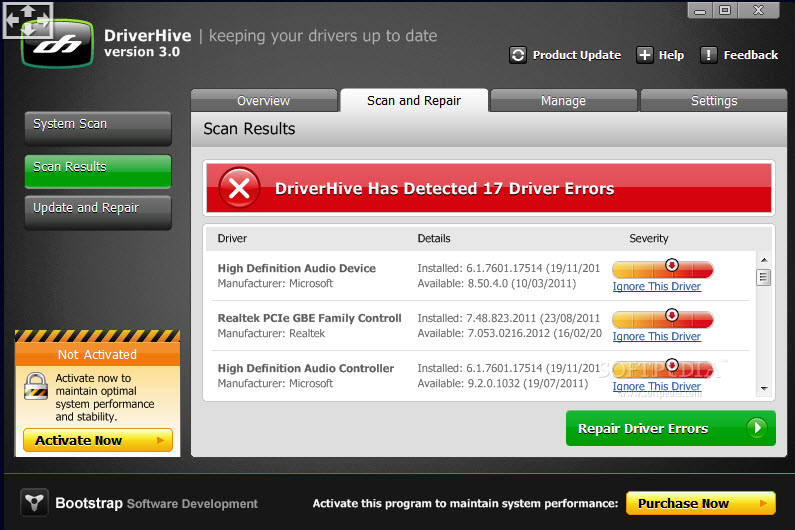
Task: Open the Manage tab
Action: (x=563, y=100)
